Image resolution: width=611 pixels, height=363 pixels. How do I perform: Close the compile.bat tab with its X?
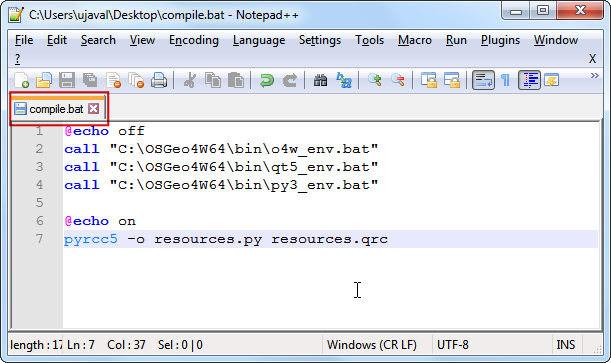(x=94, y=109)
